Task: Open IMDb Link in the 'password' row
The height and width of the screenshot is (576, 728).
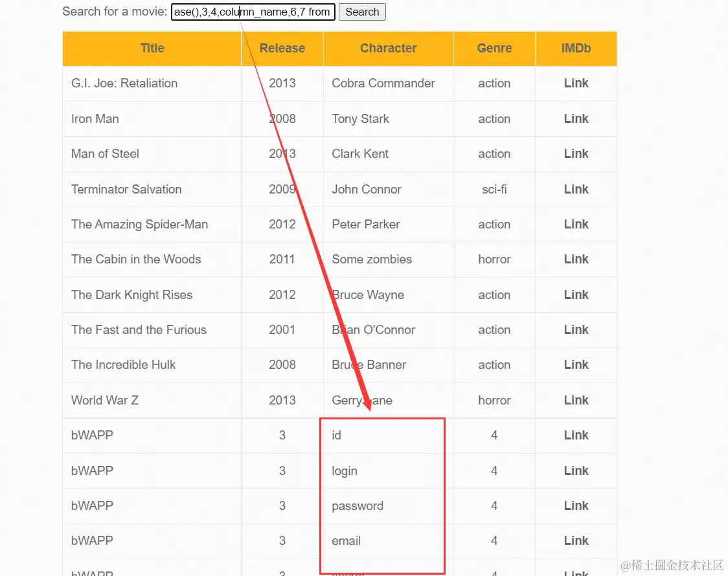Action: [576, 505]
